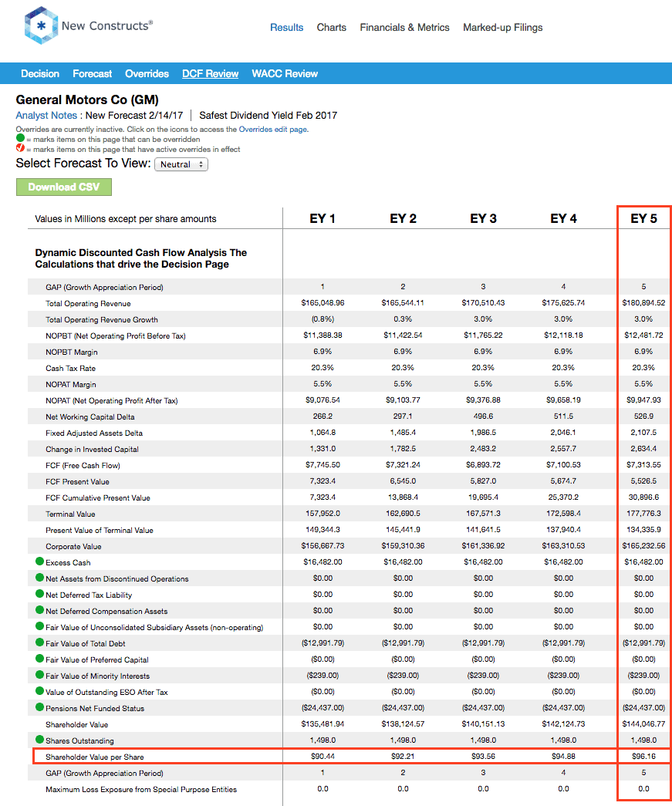Image resolution: width=672 pixels, height=806 pixels.
Task: Click EY 5 Shareholder Value per Share $96.16
Action: pyautogui.click(x=643, y=756)
